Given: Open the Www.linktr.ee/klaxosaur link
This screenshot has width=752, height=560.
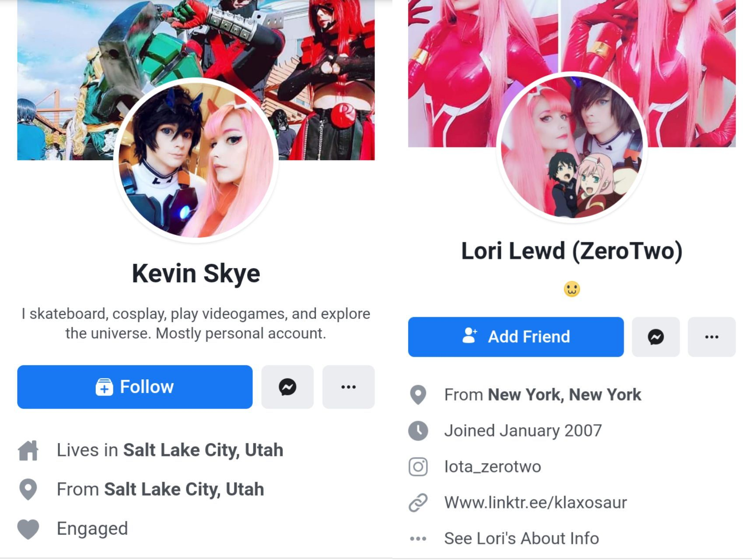Looking at the screenshot, I should pos(535,503).
